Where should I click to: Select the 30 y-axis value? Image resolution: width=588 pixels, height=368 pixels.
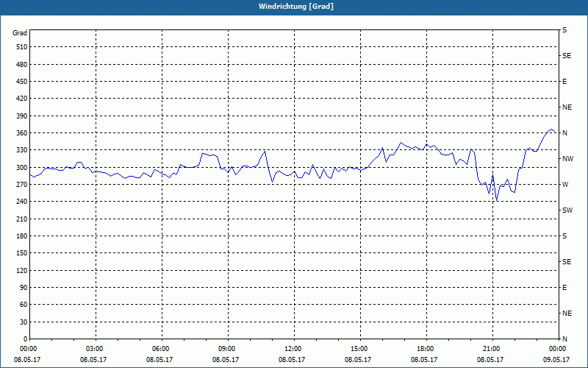click(24, 322)
